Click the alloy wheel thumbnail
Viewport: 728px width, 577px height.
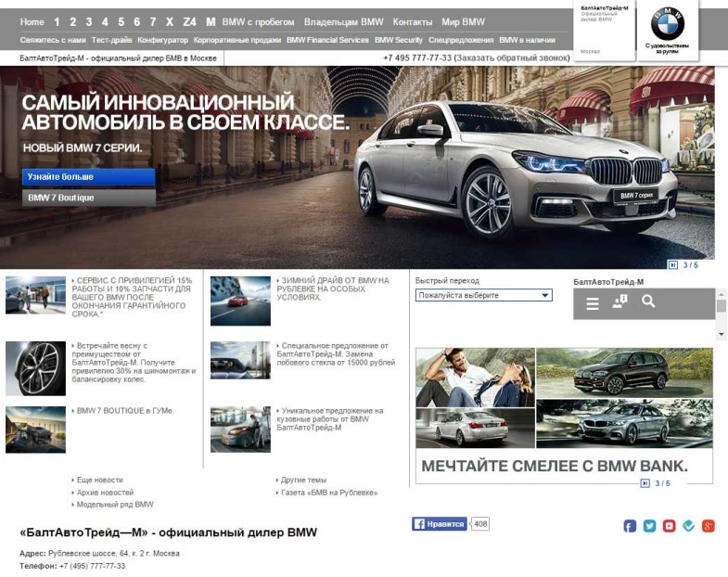point(36,368)
